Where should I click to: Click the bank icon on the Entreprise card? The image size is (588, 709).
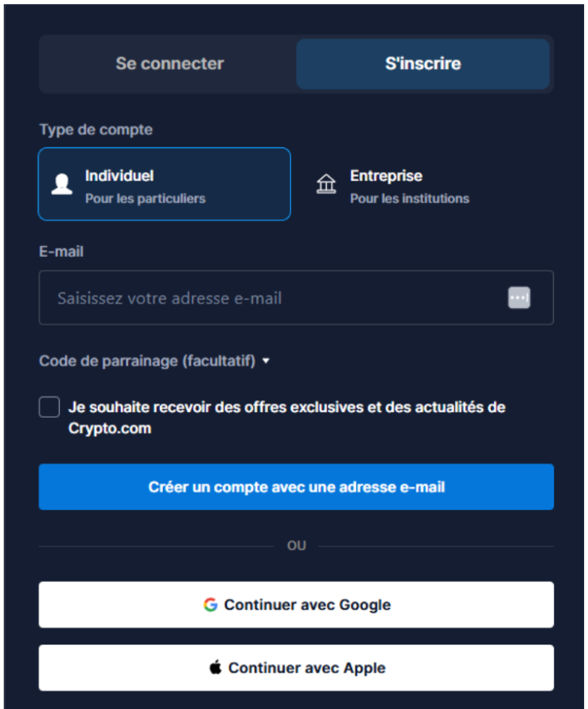coord(326,185)
